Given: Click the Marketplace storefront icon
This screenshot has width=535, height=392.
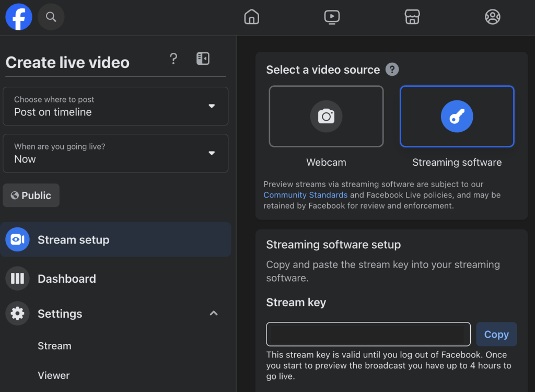Looking at the screenshot, I should click(x=412, y=17).
